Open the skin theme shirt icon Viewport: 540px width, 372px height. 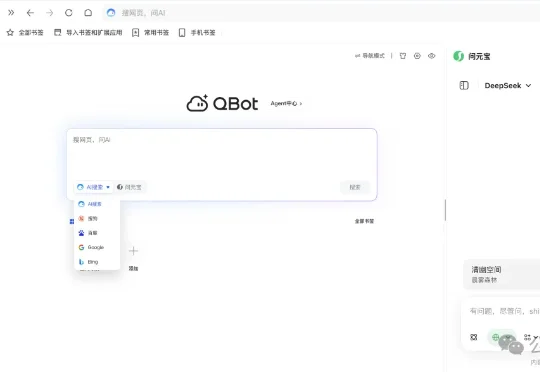coord(403,56)
